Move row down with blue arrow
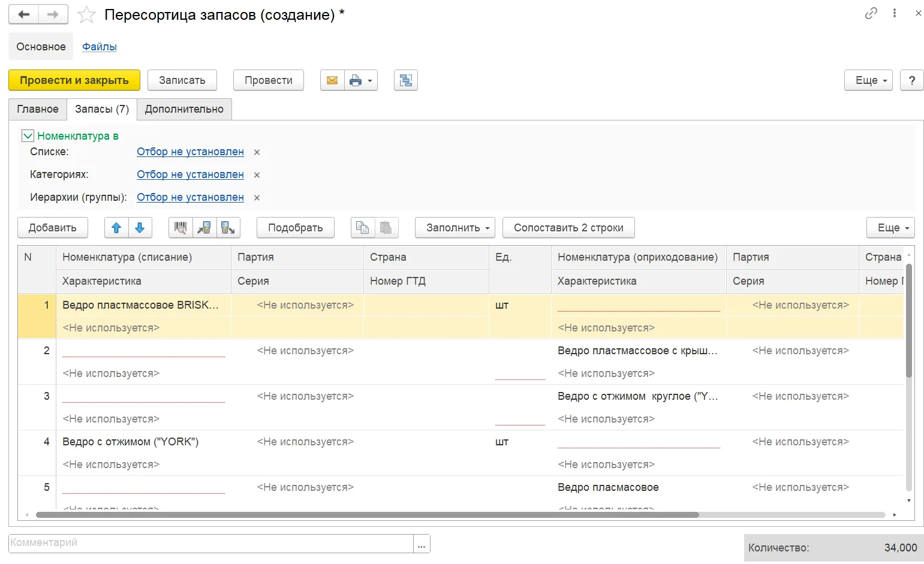This screenshot has width=924, height=564. pos(140,228)
